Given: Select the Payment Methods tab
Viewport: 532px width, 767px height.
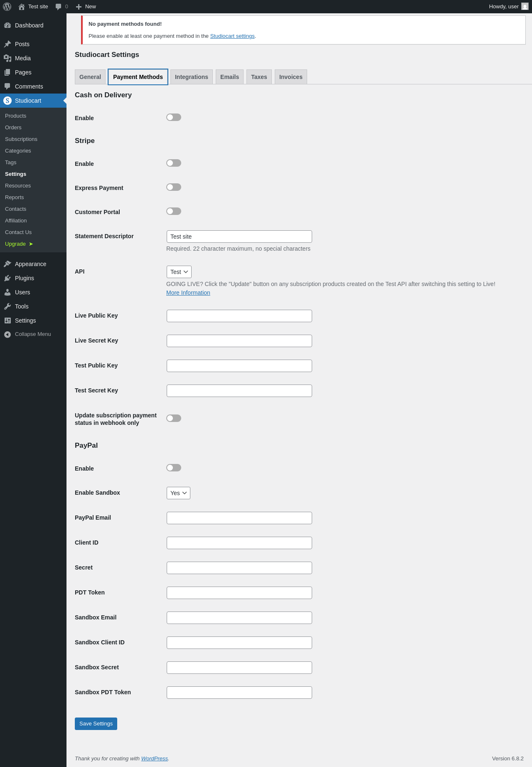Looking at the screenshot, I should tap(138, 77).
